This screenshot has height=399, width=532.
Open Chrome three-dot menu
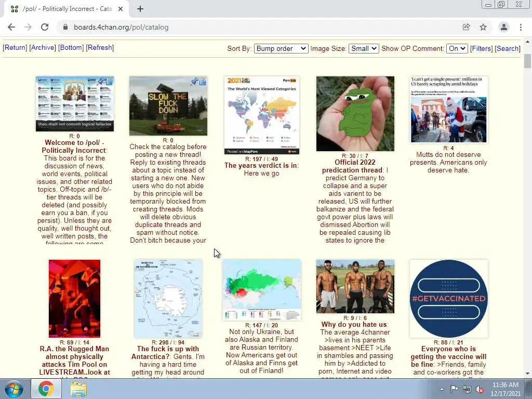(521, 27)
